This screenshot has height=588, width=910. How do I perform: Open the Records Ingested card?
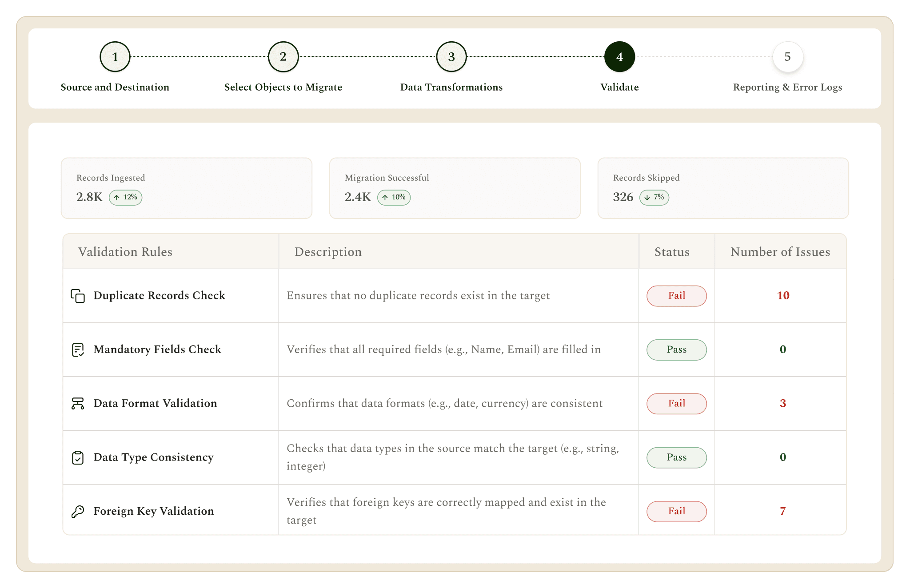187,188
